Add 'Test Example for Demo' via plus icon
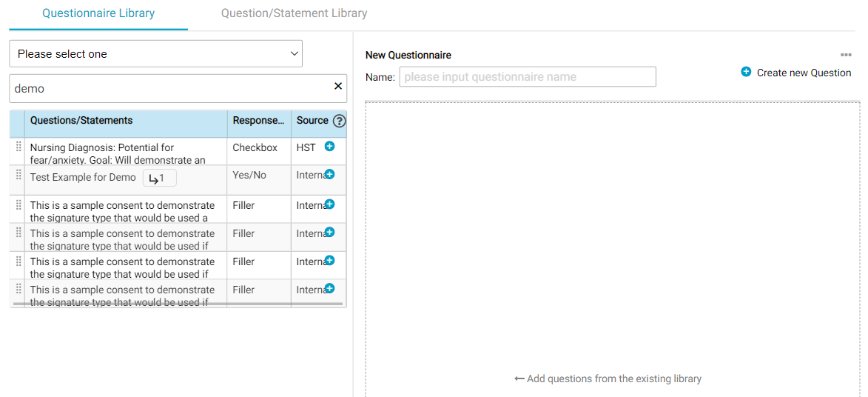This screenshot has width=868, height=397. [329, 175]
